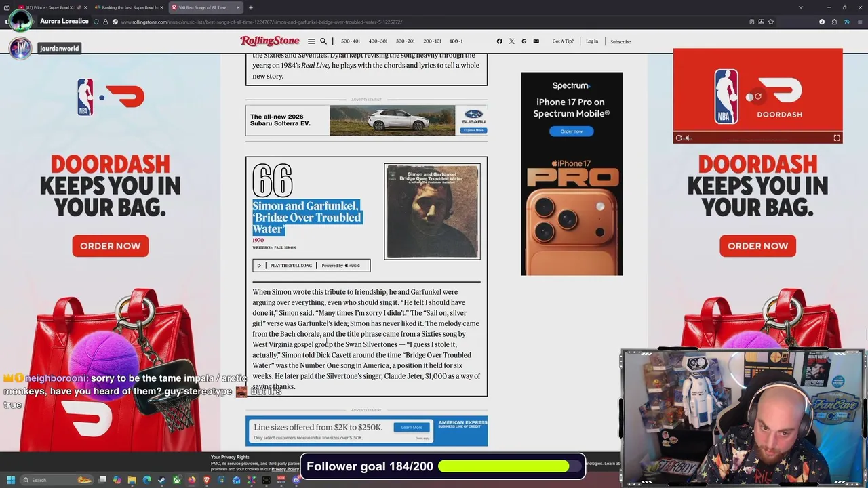Open Copilot from the taskbar
The height and width of the screenshot is (488, 868).
pyautogui.click(x=117, y=480)
